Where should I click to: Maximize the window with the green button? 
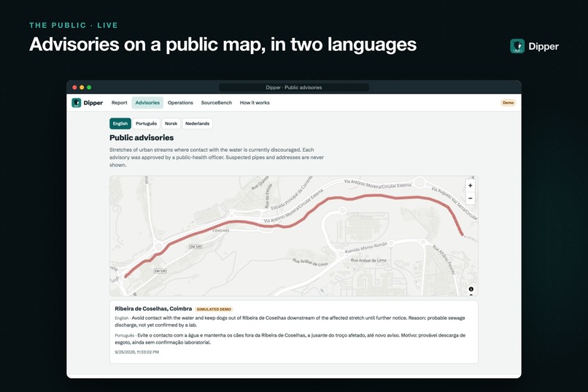click(x=89, y=88)
